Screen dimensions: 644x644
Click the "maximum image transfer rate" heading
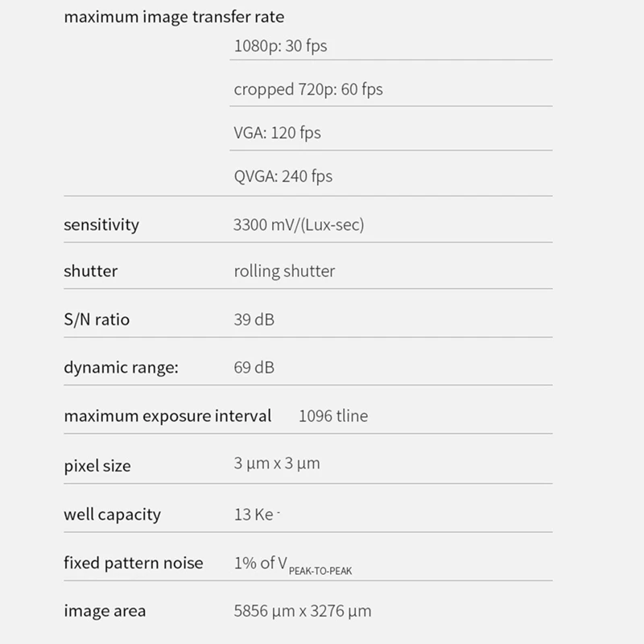[173, 17]
